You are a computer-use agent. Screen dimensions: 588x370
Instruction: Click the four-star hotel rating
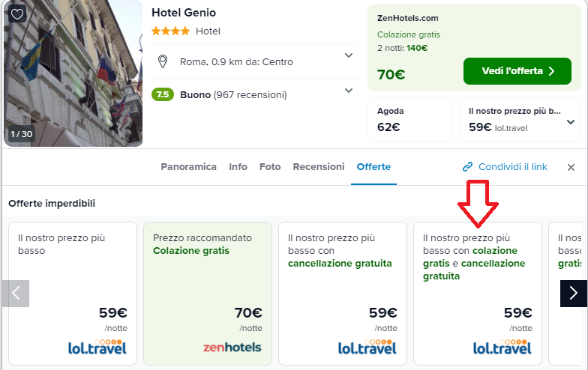coord(170,31)
